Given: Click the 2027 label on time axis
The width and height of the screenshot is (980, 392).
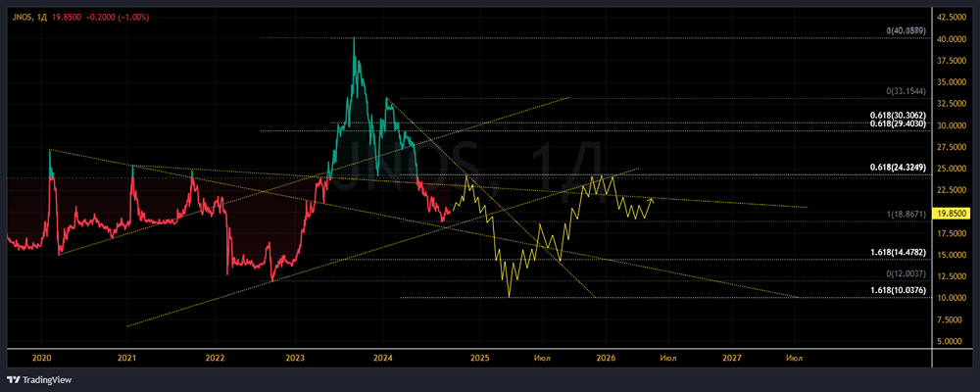Looking at the screenshot, I should click(732, 359).
